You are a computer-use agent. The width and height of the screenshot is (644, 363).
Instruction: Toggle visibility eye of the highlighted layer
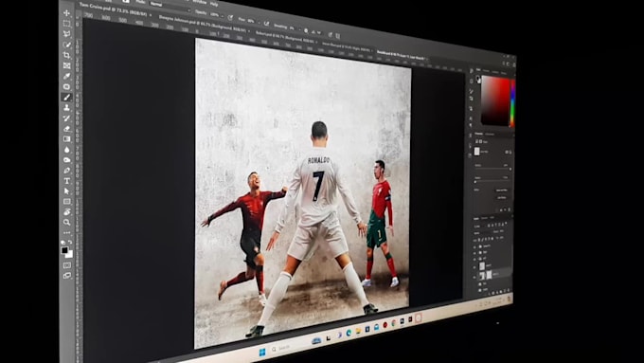coord(474,277)
